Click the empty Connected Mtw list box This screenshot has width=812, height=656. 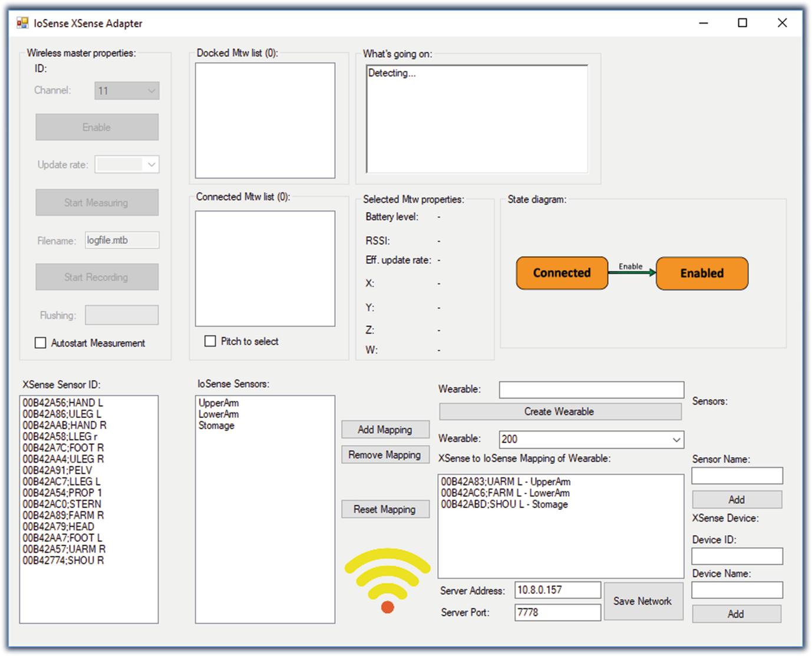tap(265, 269)
